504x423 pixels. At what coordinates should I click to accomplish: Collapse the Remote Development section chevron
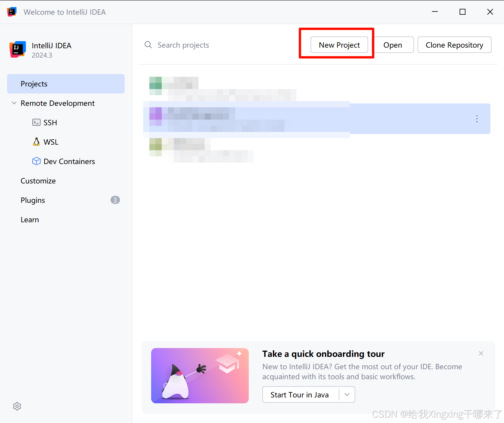pos(14,103)
